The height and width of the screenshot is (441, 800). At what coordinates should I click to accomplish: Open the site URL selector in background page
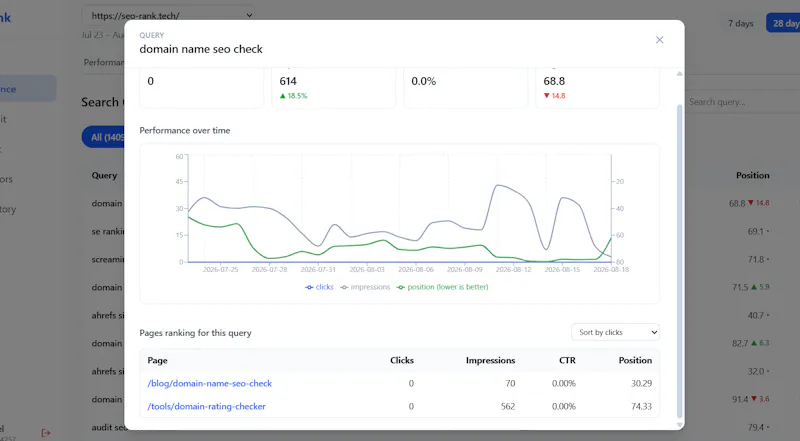tap(168, 15)
